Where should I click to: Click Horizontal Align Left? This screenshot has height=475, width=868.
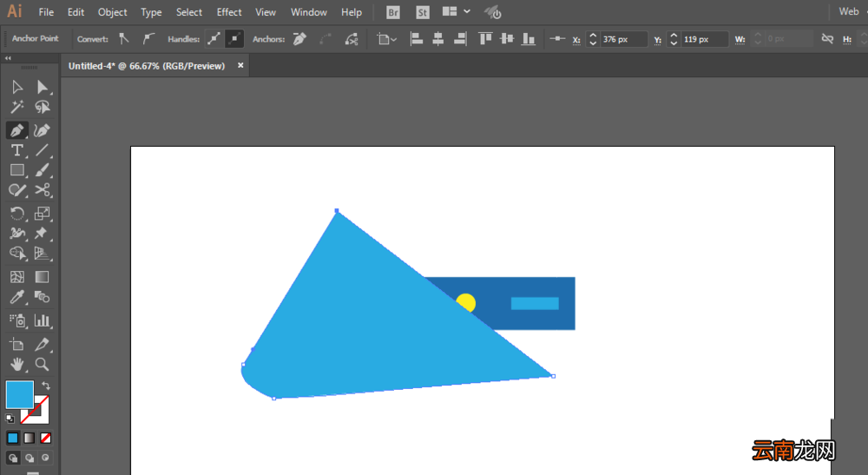click(417, 39)
